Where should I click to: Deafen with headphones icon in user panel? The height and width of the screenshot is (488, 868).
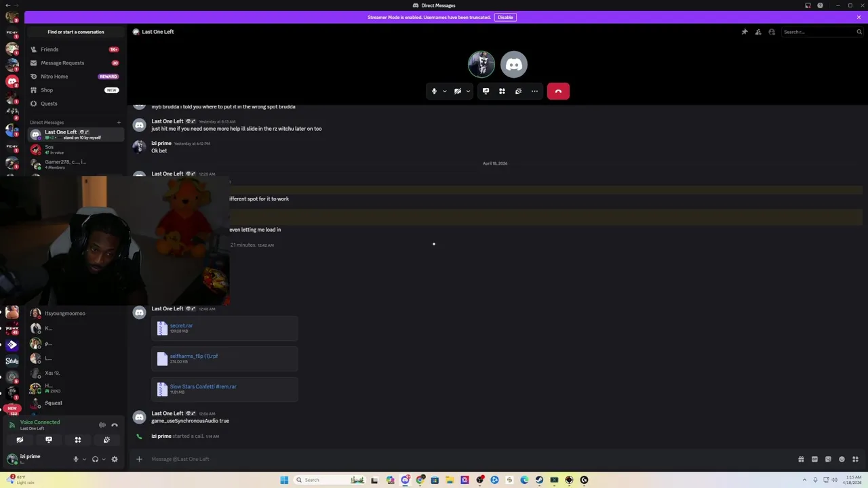point(95,459)
